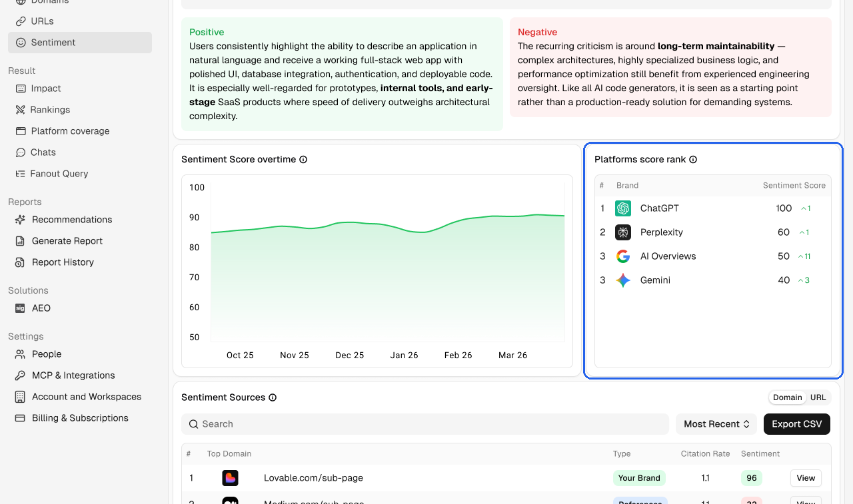Open the URLs sidebar link
The width and height of the screenshot is (853, 504).
point(42,21)
